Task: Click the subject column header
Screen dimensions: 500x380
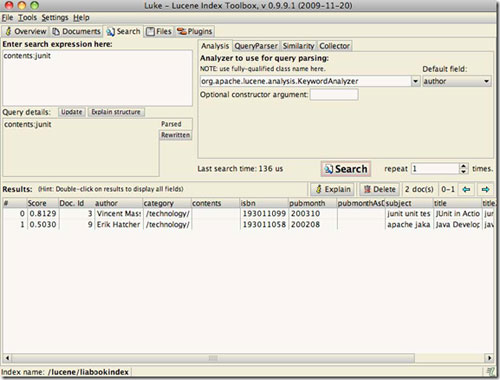Action: tap(409, 203)
